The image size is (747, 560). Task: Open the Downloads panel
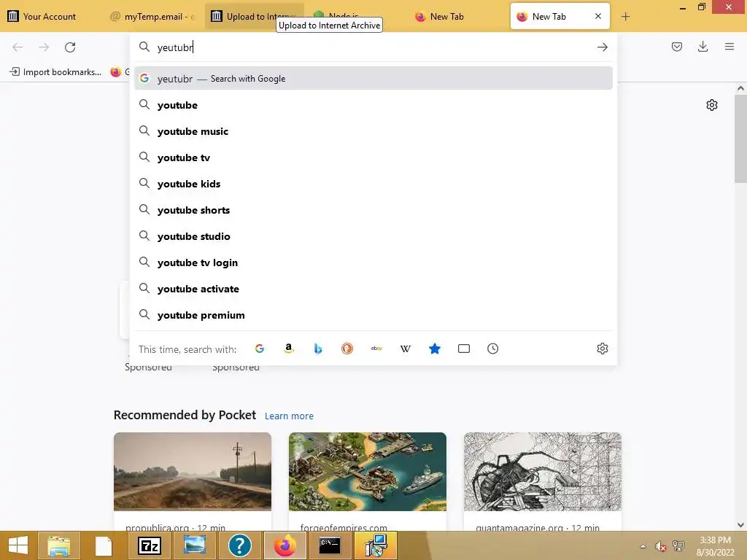click(x=703, y=47)
